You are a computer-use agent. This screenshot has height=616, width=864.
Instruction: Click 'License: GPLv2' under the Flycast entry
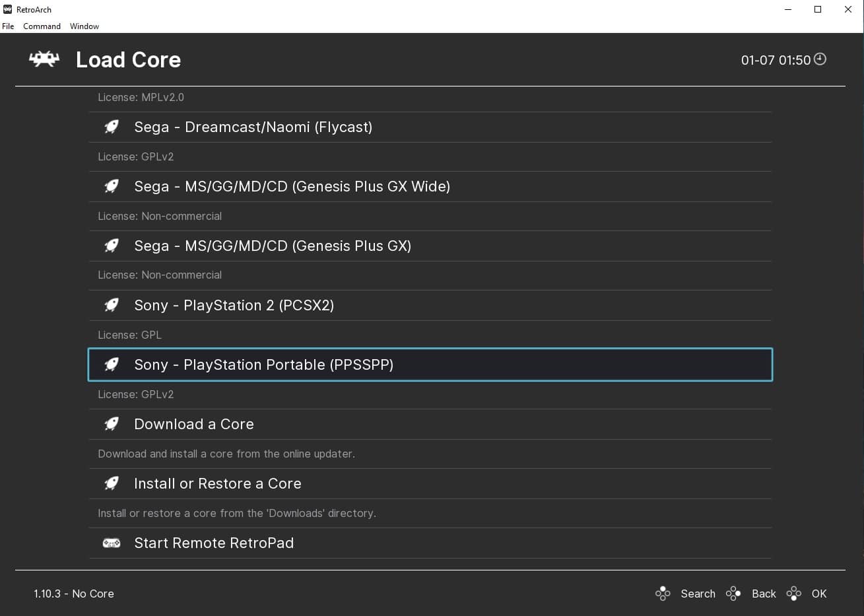point(135,156)
